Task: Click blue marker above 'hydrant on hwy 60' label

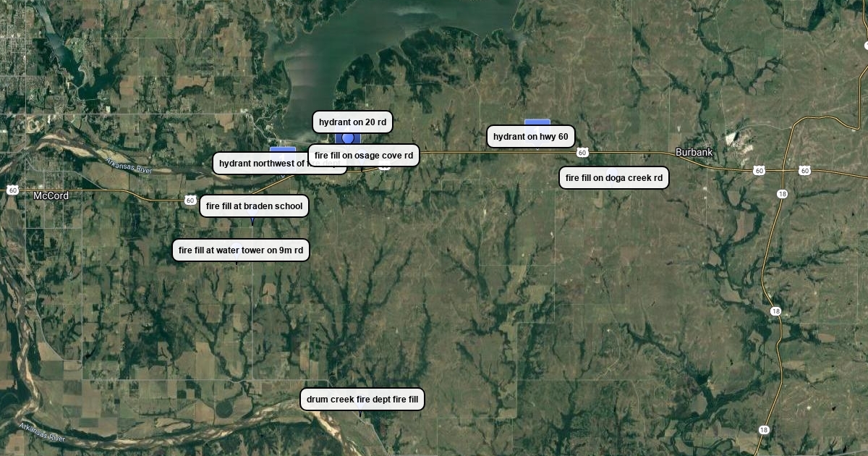Action: pyautogui.click(x=537, y=122)
